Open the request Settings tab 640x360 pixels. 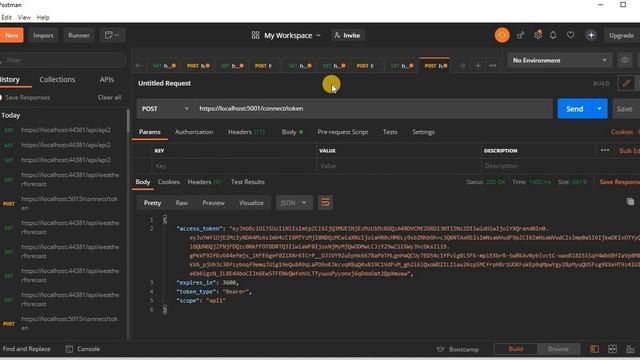(423, 132)
